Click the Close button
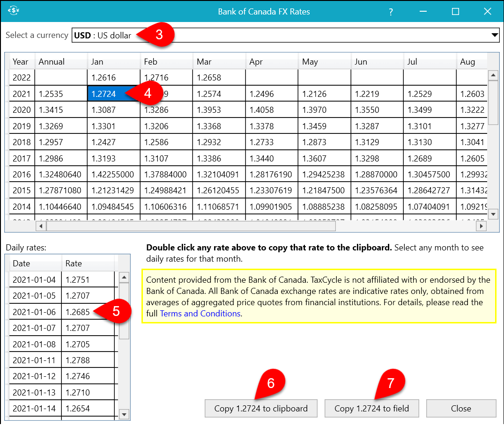 pyautogui.click(x=461, y=408)
